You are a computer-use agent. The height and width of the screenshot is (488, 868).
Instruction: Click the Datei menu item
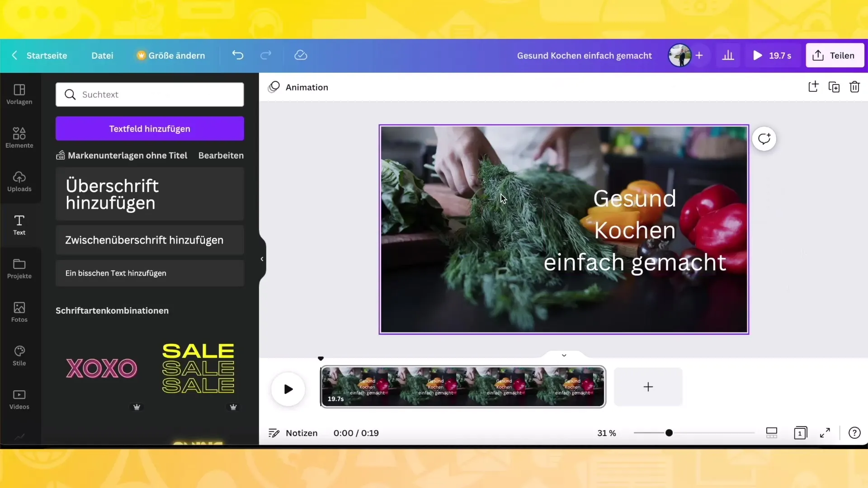click(102, 55)
